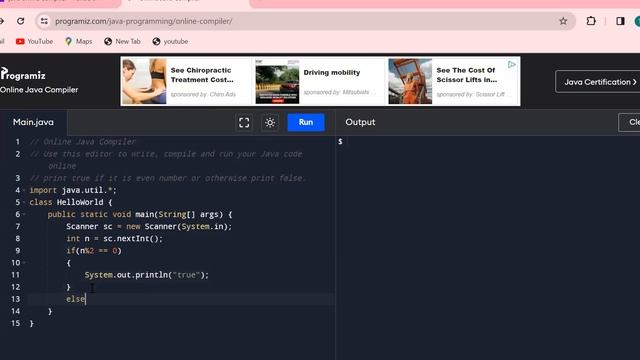
Task: Select the Output panel tab
Action: pos(360,122)
